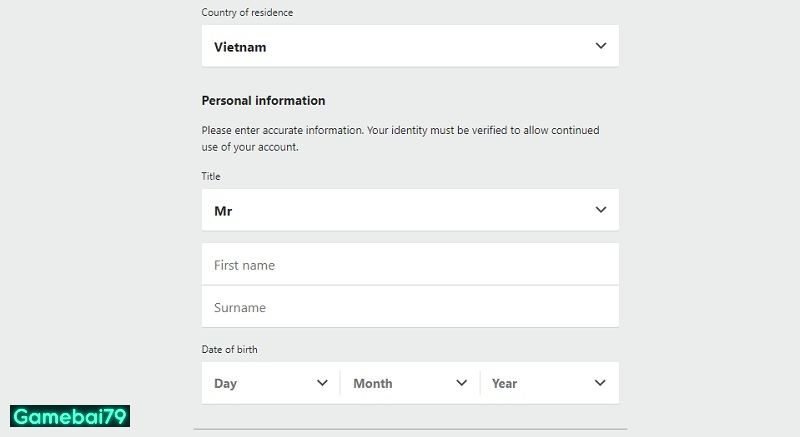Focus the First name text field
The width and height of the screenshot is (800, 437).
pos(410,265)
